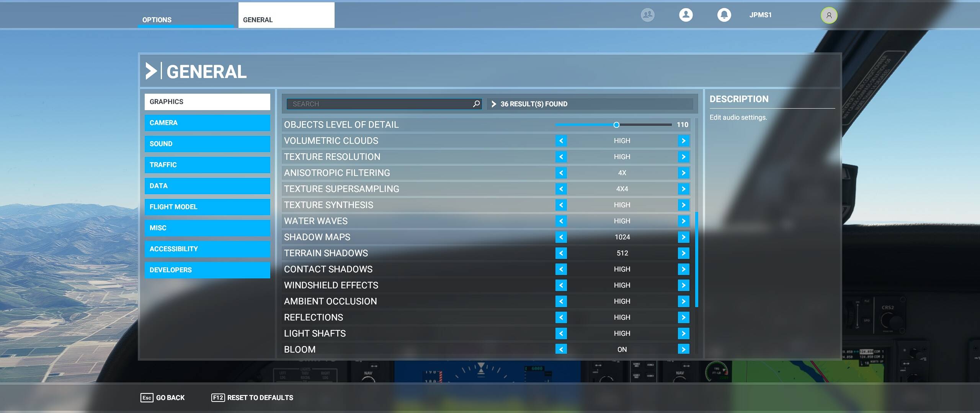The height and width of the screenshot is (413, 980).
Task: Open the friends group icon
Action: click(x=647, y=15)
